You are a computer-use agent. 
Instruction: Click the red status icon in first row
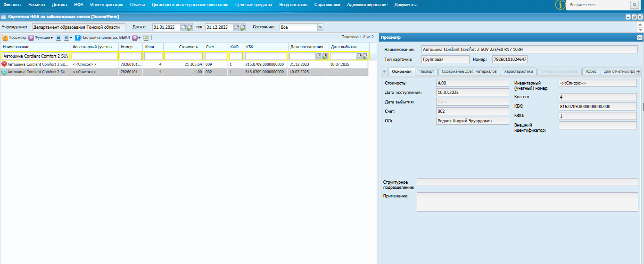(4, 64)
